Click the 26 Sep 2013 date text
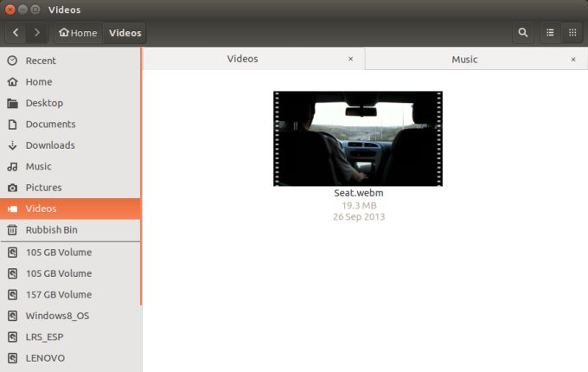This screenshot has height=372, width=588. (x=359, y=217)
